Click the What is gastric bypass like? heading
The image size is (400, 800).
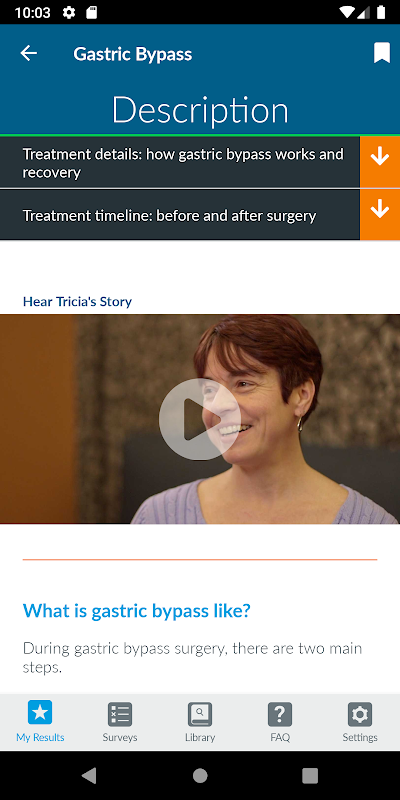(137, 611)
